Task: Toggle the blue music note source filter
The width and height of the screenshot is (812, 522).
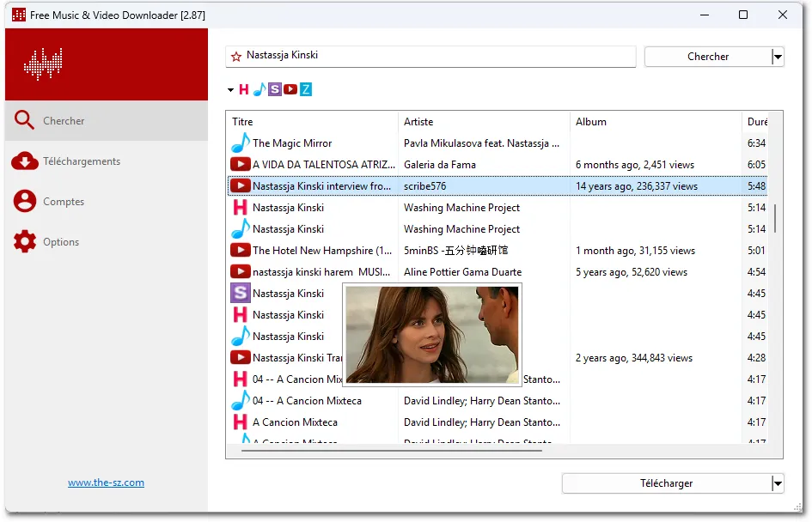Action: click(259, 89)
